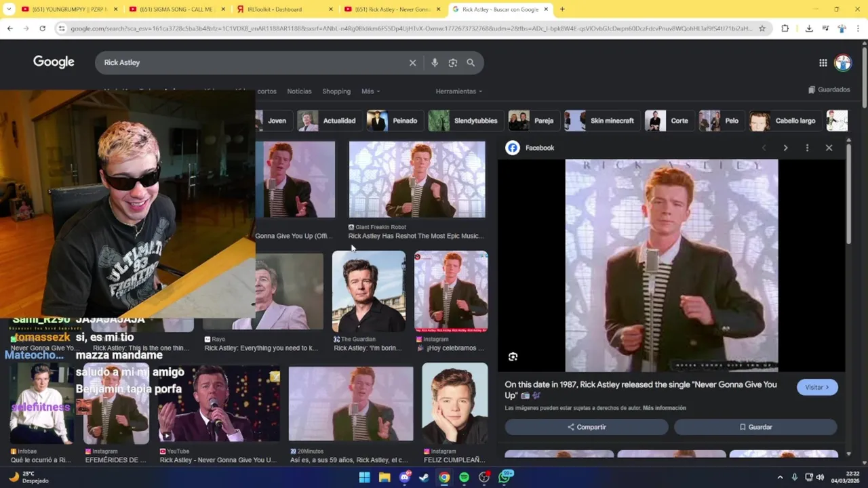Open Más información copyright link

665,408
